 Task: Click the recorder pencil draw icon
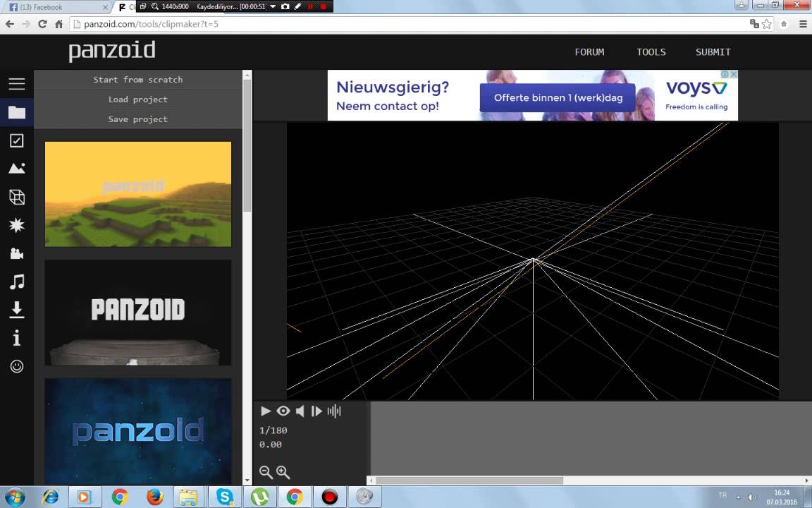coord(297,7)
